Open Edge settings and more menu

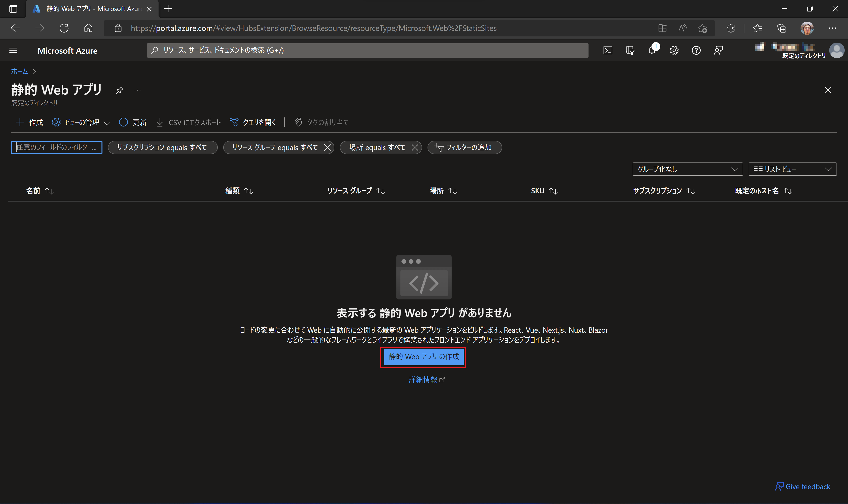pyautogui.click(x=832, y=28)
